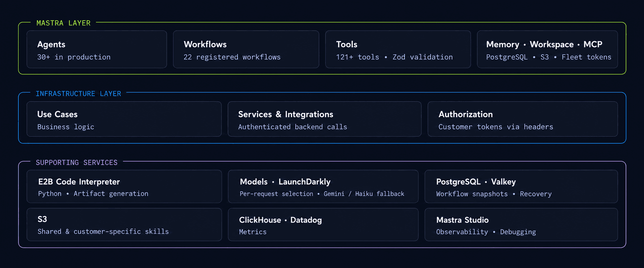Select the 'Services & Integrations' title
The height and width of the screenshot is (268, 644).
(286, 115)
